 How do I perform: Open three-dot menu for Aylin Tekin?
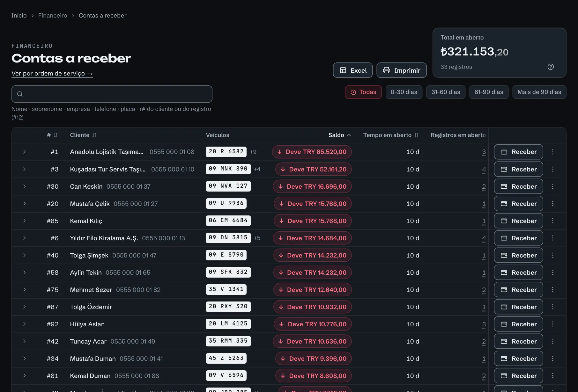[x=553, y=272]
